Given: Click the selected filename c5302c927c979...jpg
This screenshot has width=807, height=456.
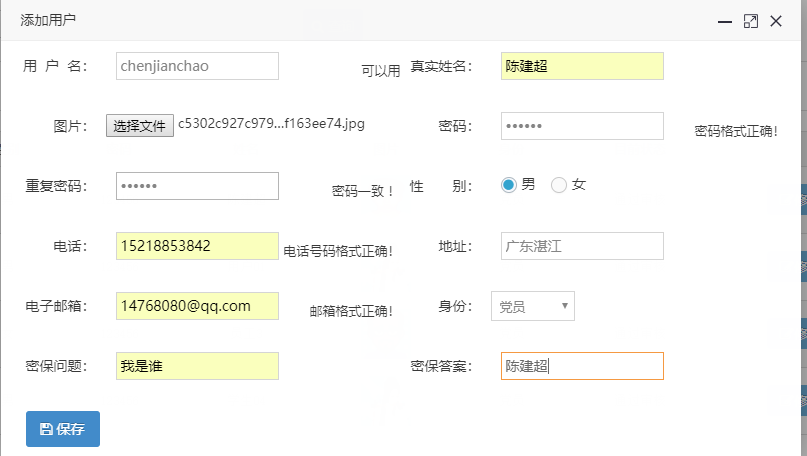Looking at the screenshot, I should pyautogui.click(x=271, y=125).
